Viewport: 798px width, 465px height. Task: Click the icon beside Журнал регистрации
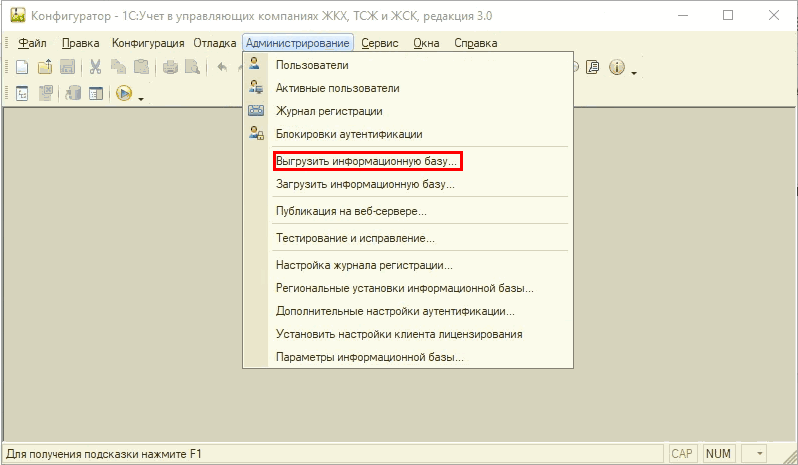256,110
